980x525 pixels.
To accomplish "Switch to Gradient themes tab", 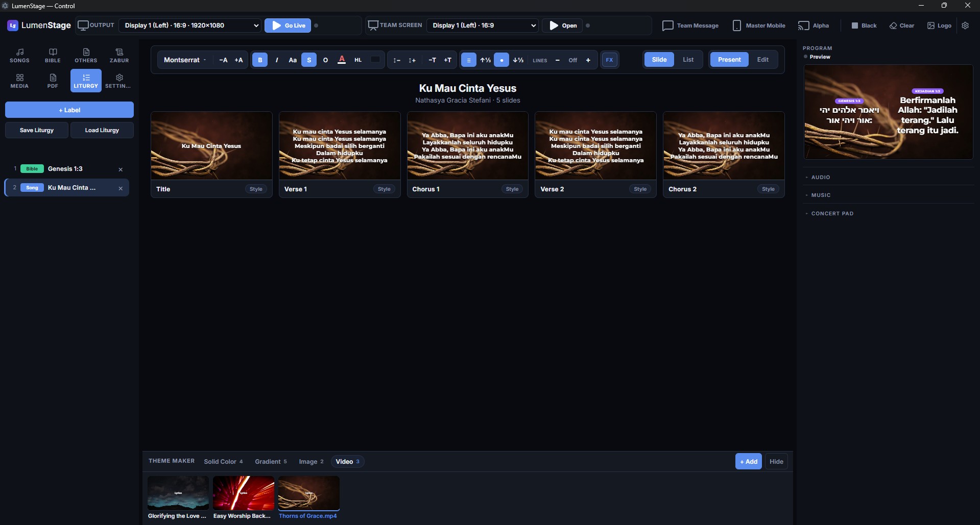I will click(271, 462).
